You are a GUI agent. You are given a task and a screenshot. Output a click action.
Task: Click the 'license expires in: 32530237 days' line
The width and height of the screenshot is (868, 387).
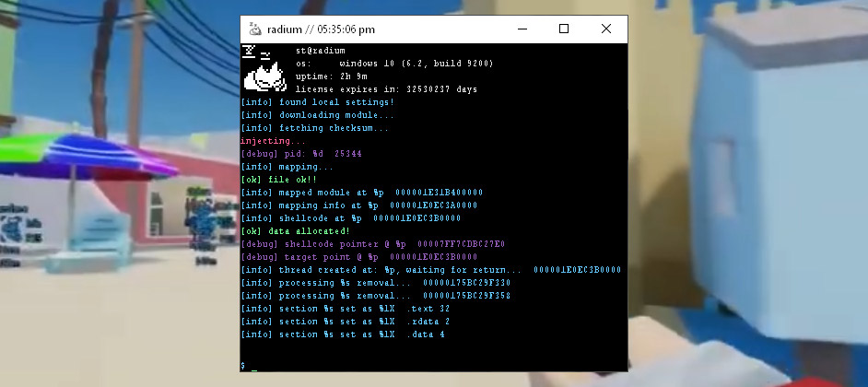(386, 89)
